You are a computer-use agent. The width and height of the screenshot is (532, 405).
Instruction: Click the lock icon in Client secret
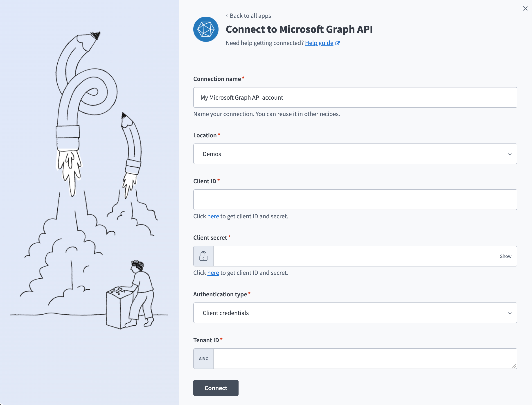(x=203, y=256)
